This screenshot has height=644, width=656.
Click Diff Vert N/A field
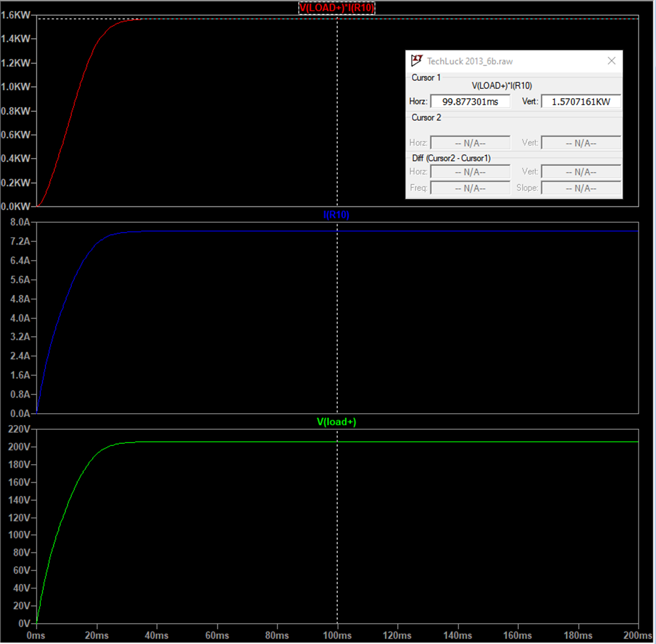coord(581,172)
